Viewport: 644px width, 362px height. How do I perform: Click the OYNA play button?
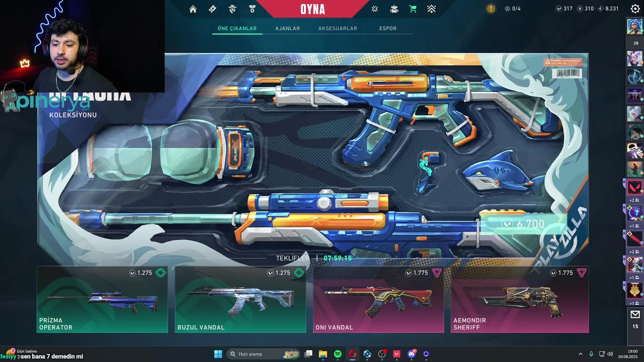312,9
